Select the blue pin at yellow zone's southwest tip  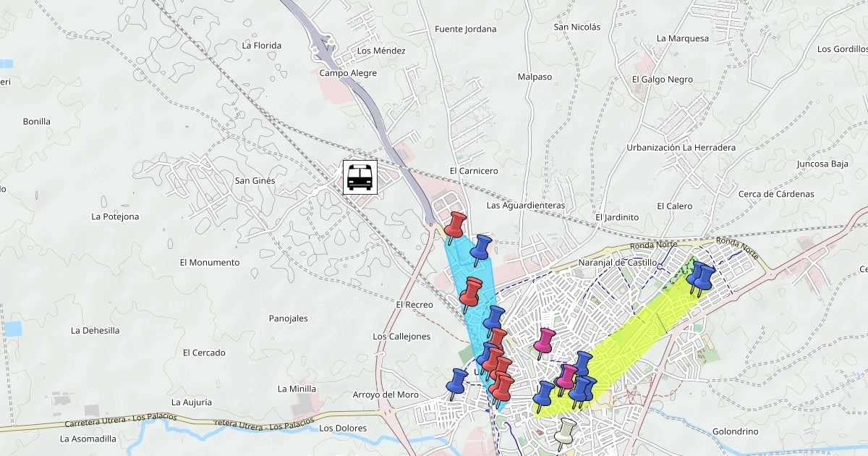[x=543, y=395]
